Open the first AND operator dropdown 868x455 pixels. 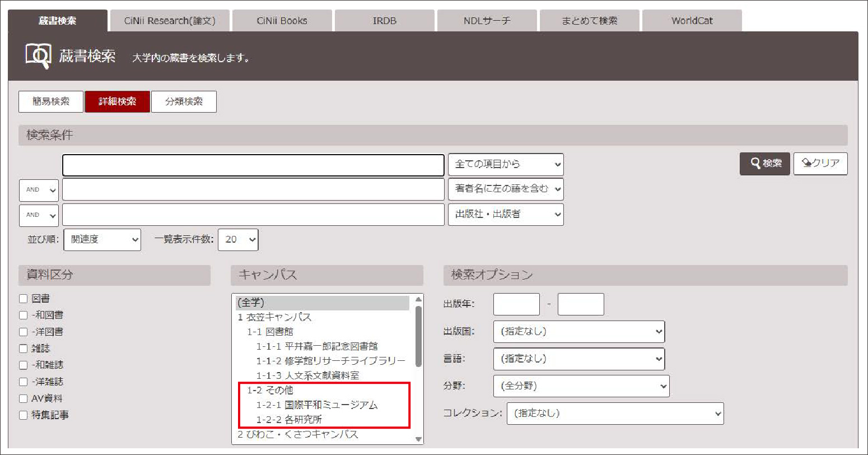point(39,190)
